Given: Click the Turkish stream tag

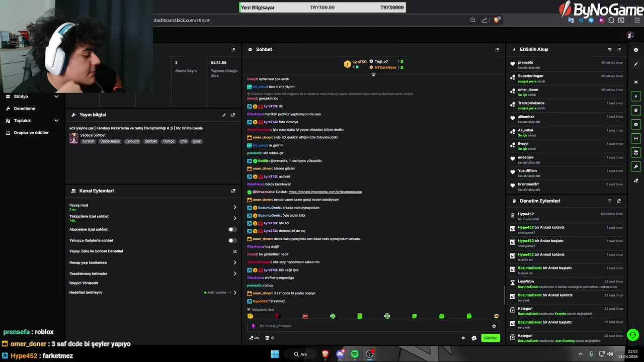Looking at the screenshot, I should (88, 141).
